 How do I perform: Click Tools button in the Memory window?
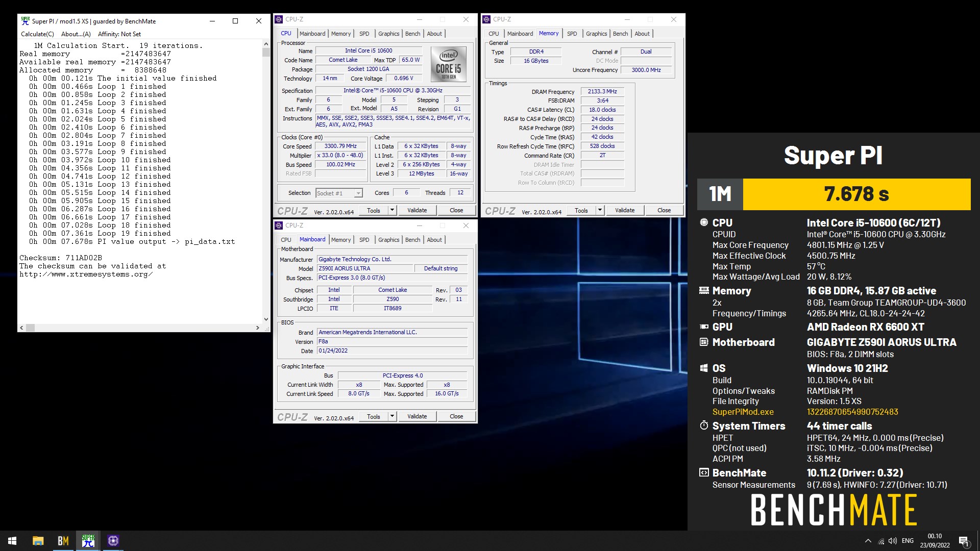(x=581, y=210)
